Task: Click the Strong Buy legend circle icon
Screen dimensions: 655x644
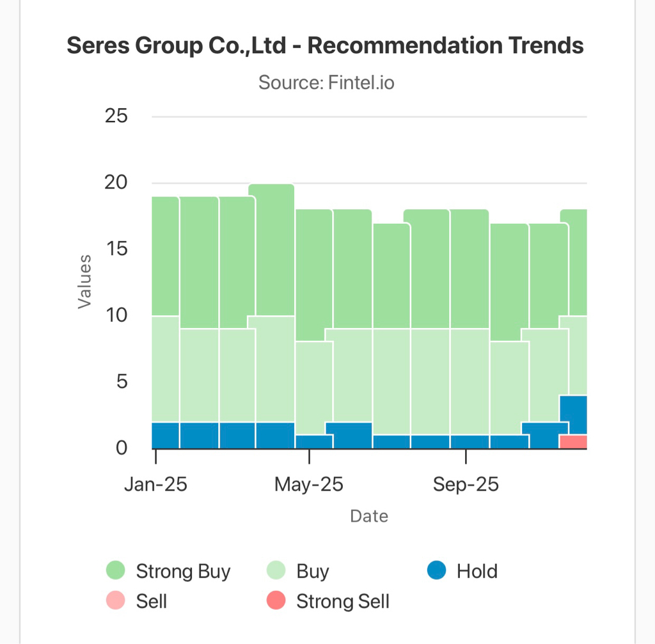Action: pos(116,570)
